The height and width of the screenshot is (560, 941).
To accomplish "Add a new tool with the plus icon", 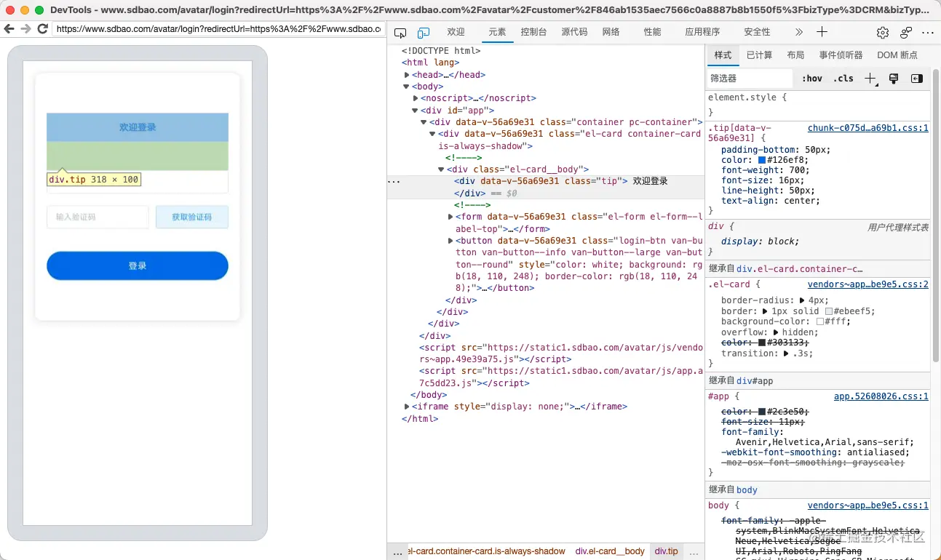I will click(822, 32).
